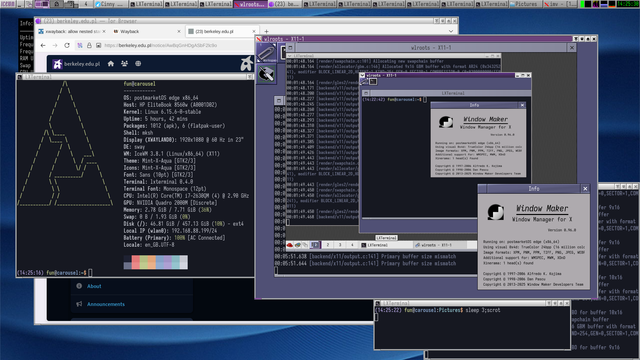Click the padlock site security icon
The width and height of the screenshot is (640, 360).
tap(89, 45)
